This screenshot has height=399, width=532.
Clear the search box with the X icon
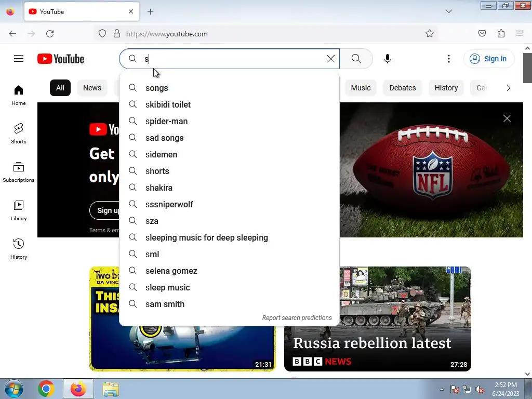coord(331,59)
